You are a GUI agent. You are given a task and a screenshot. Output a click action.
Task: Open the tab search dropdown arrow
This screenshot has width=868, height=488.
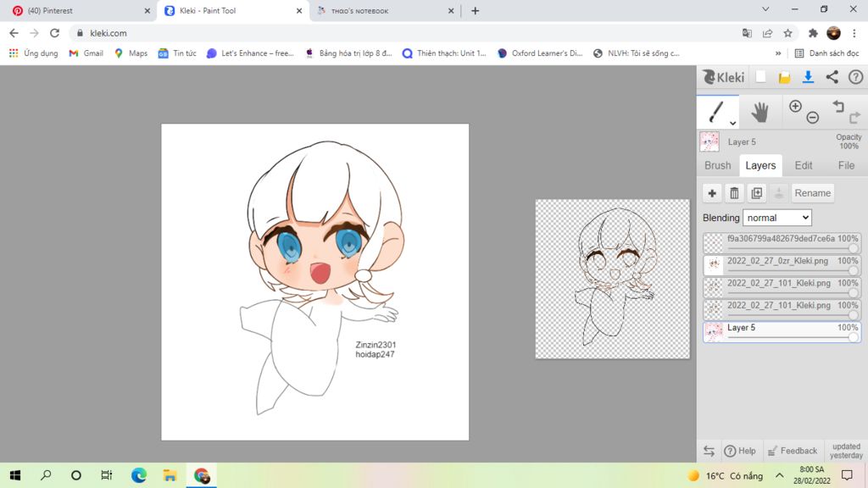[765, 9]
